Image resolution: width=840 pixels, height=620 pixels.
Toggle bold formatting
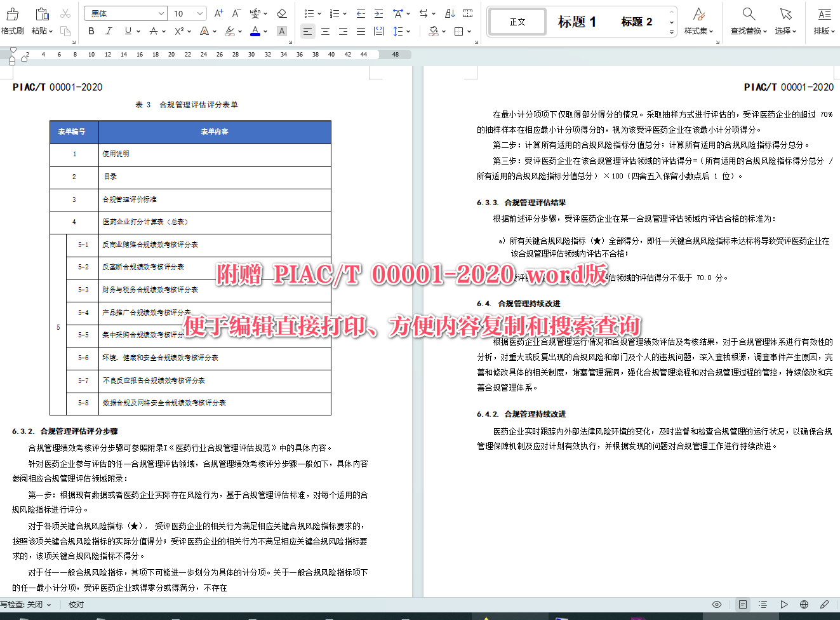tap(91, 31)
